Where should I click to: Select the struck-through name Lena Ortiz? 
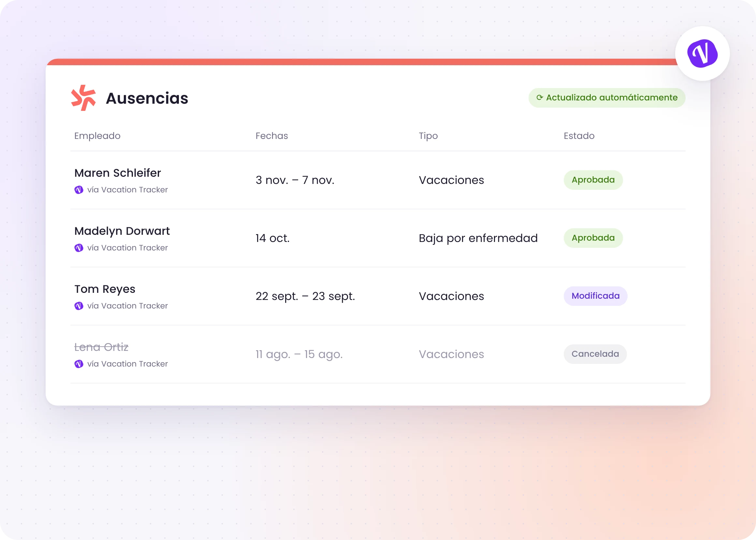101,347
